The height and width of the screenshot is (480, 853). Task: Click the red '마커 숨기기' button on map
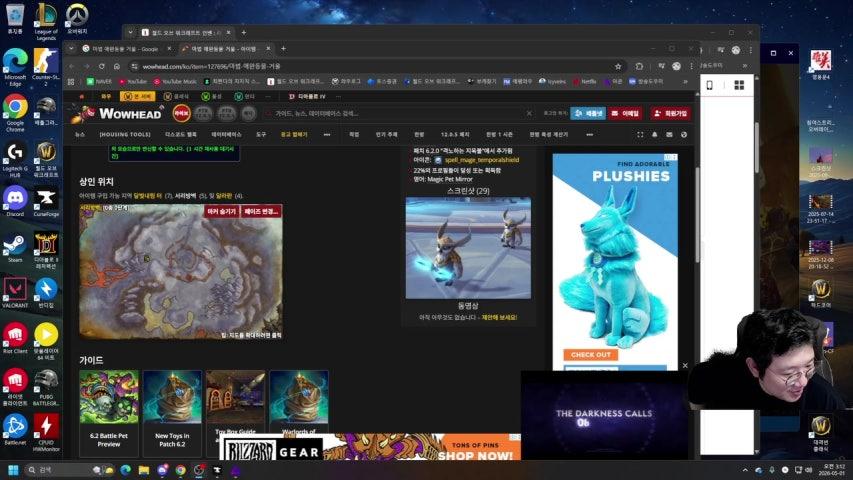pyautogui.click(x=221, y=211)
